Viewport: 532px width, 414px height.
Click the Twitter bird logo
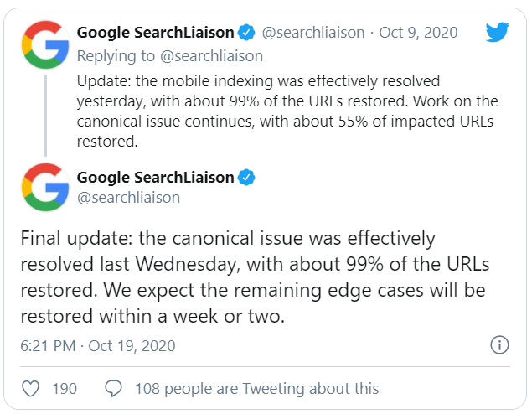pyautogui.click(x=497, y=32)
